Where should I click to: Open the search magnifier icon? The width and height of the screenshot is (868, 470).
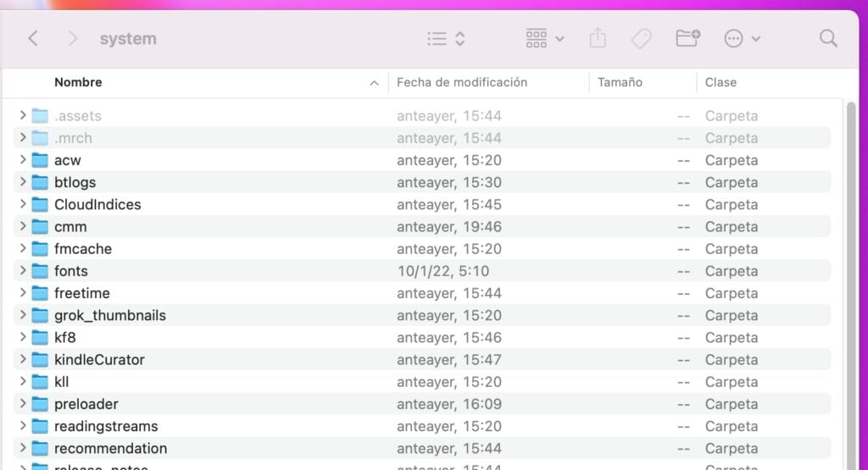[828, 38]
